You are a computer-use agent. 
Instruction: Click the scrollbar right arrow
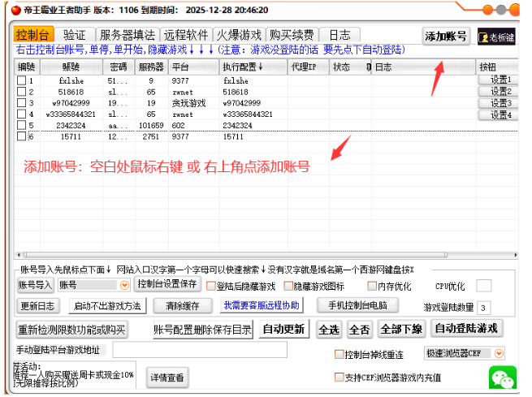[x=516, y=255]
